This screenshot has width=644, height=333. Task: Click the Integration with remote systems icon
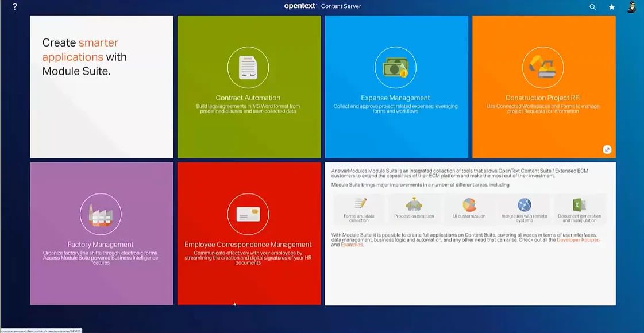click(525, 204)
